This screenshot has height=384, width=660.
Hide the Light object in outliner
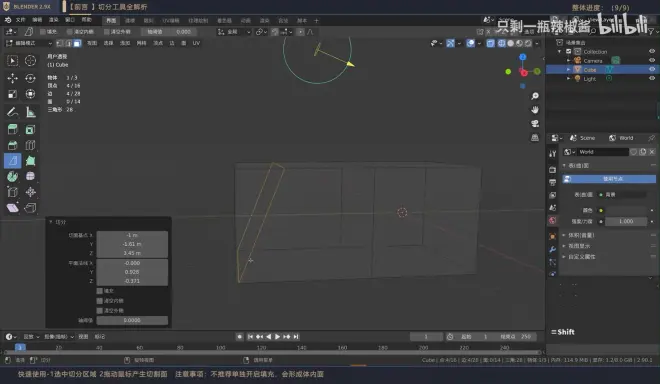point(652,78)
